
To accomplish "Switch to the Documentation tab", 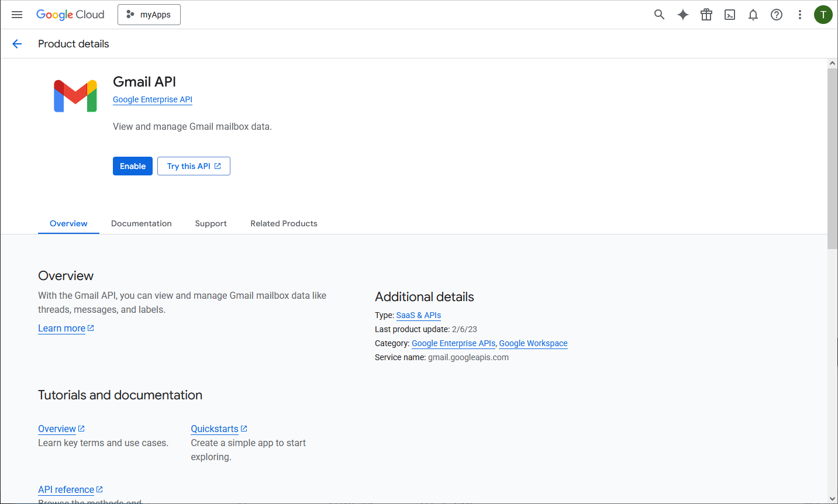I will point(141,223).
